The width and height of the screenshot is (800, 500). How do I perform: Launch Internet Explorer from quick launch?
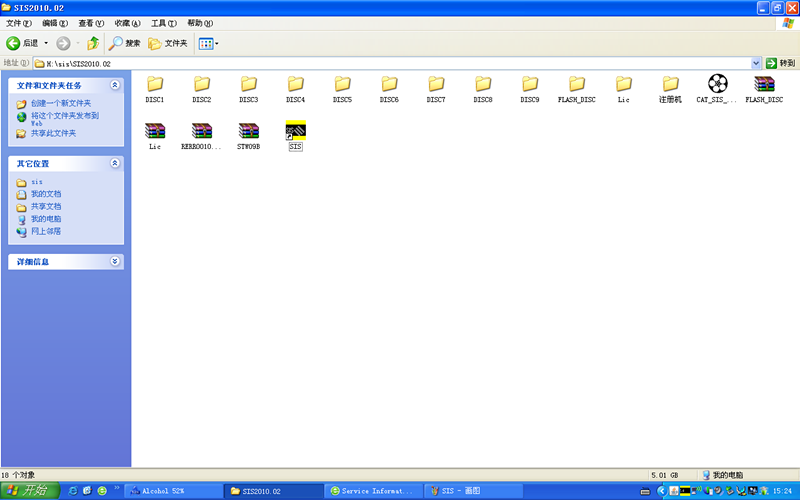tap(73, 491)
